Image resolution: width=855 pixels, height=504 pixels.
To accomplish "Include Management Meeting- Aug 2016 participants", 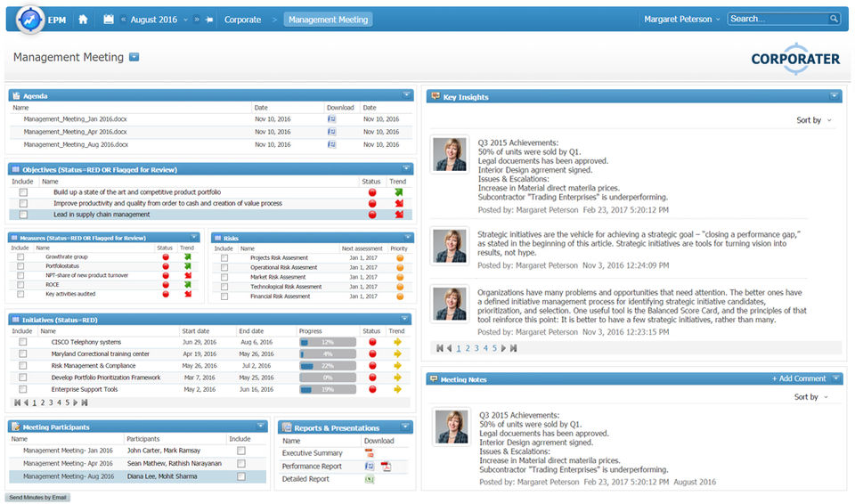I will point(241,476).
